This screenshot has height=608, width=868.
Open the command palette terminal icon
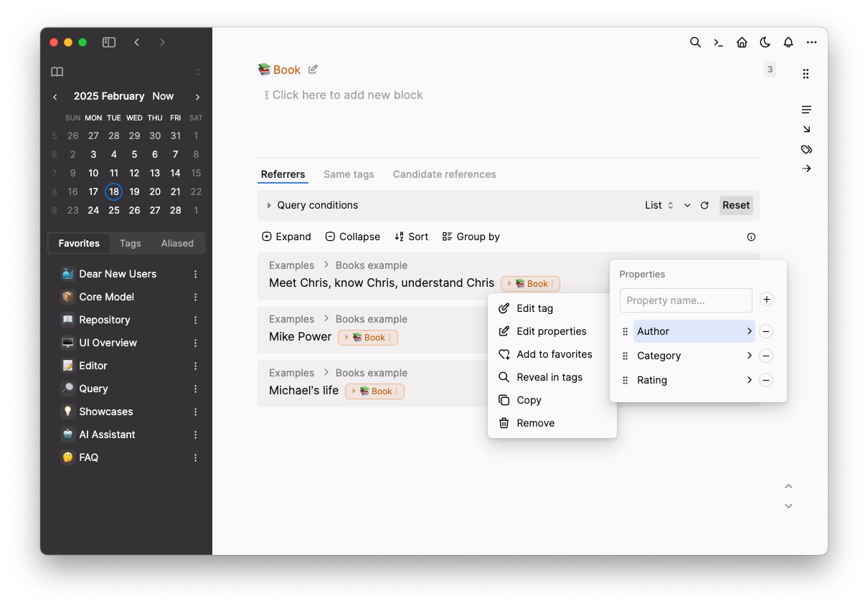(x=718, y=42)
